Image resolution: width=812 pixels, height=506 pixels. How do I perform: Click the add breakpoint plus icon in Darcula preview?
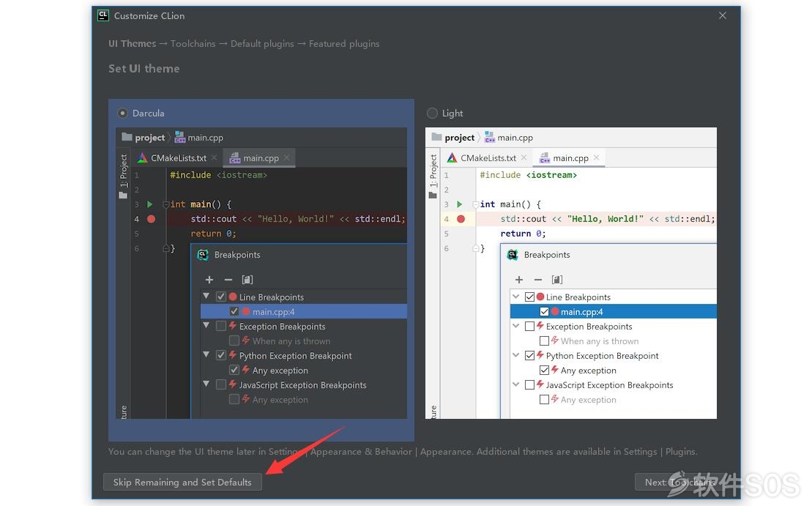[209, 280]
